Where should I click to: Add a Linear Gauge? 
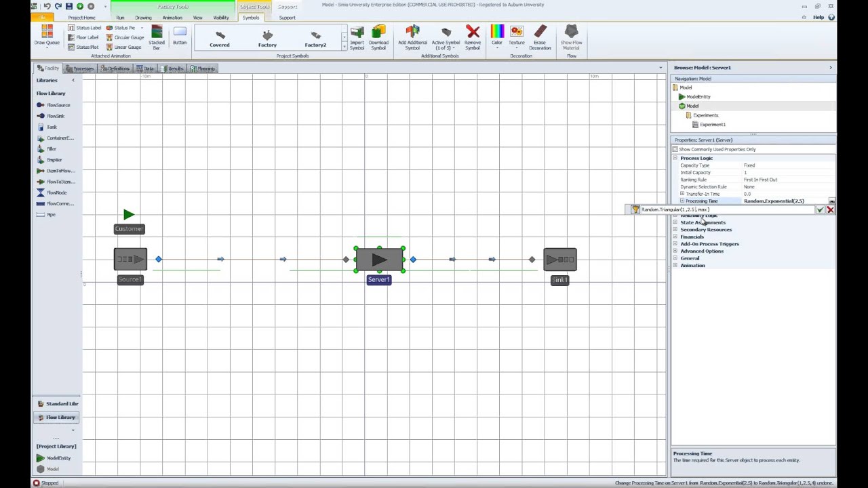tap(123, 47)
